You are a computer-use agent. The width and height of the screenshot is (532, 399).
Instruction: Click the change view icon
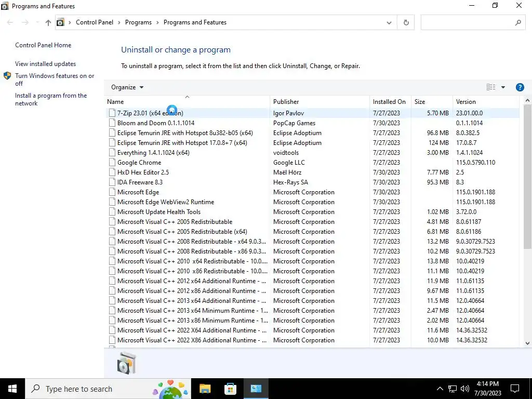pyautogui.click(x=490, y=87)
